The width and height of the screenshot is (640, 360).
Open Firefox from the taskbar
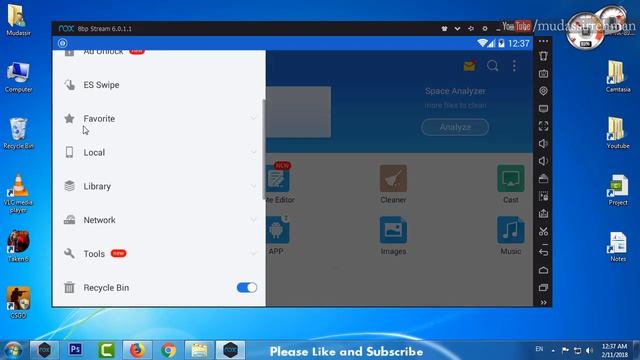[138, 350]
